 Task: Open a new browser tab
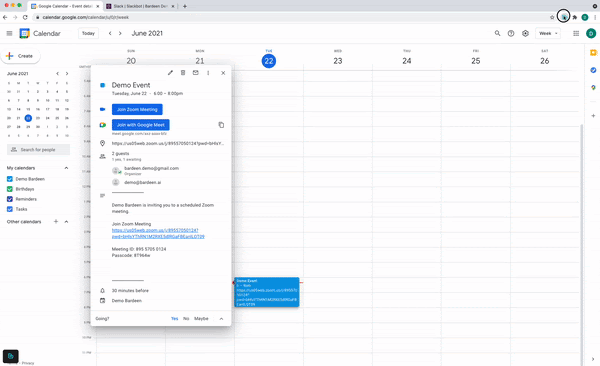click(185, 6)
